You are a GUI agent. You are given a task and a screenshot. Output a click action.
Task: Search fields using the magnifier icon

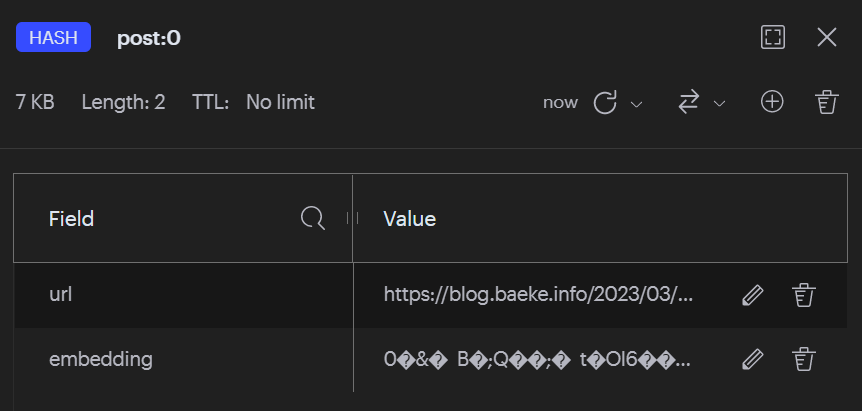pyautogui.click(x=313, y=218)
